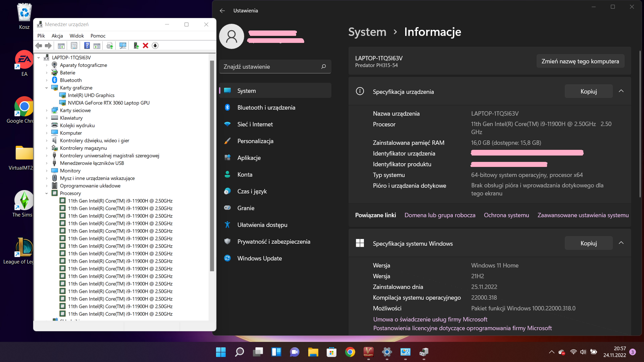Expand the Klawiatury node
Screen dimensions: 644x362
click(47, 118)
